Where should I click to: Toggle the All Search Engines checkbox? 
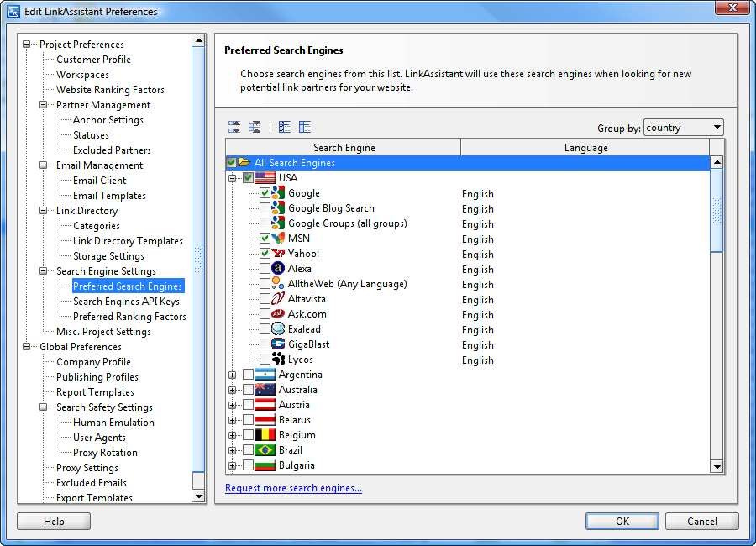tap(232, 163)
